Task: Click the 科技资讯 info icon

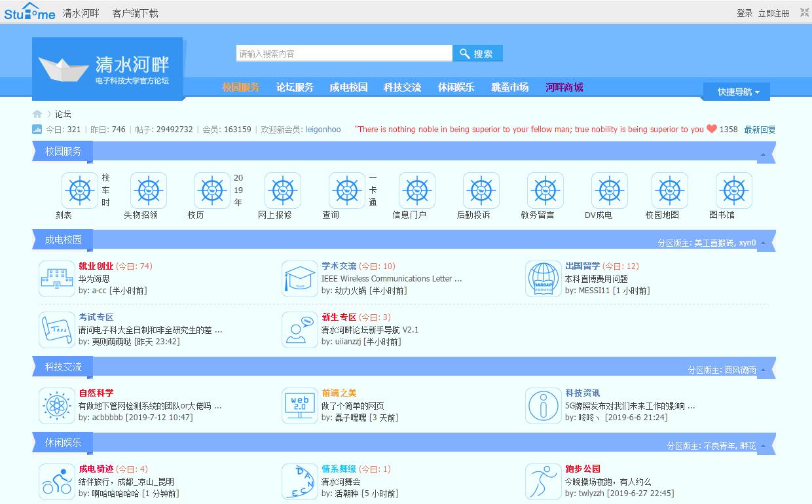Action: coord(543,406)
